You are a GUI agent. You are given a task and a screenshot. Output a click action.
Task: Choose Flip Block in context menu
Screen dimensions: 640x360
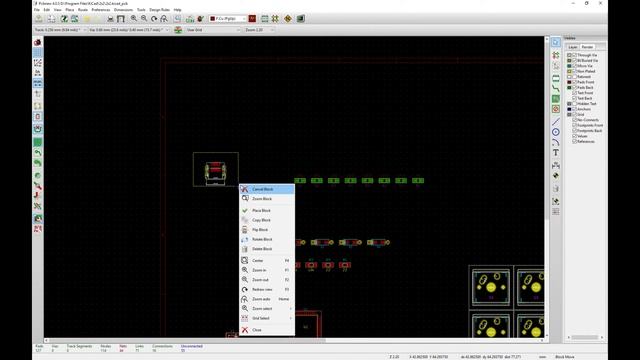pos(267,230)
